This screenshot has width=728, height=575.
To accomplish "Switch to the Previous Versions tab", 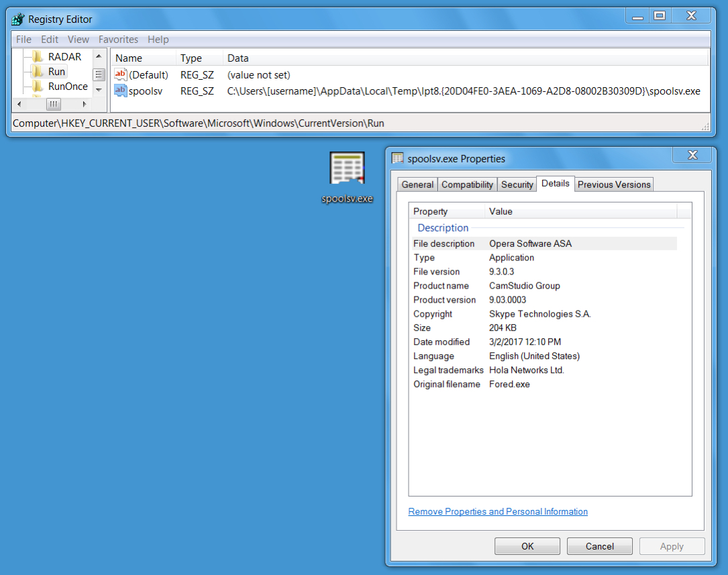I will tap(614, 185).
